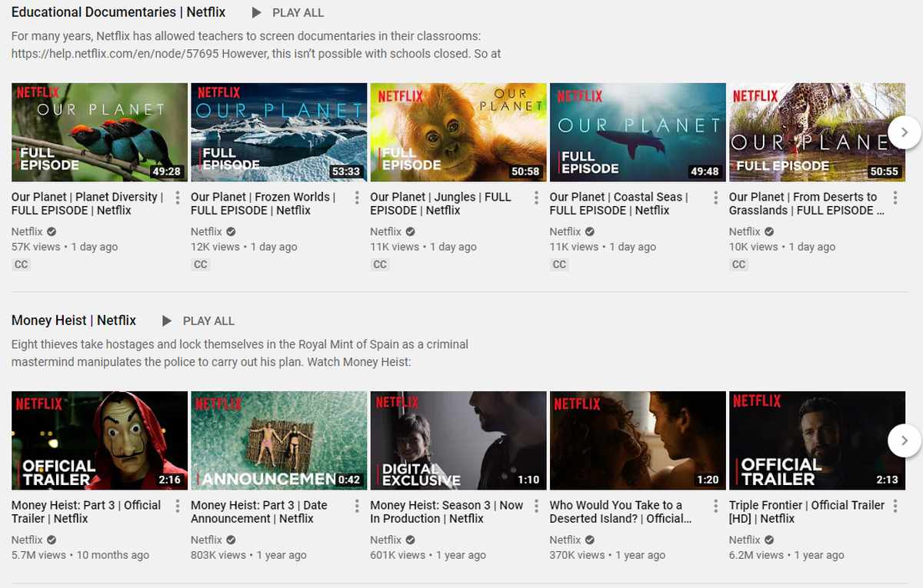Click CC badge under Jungles video
923x588 pixels.
point(380,264)
